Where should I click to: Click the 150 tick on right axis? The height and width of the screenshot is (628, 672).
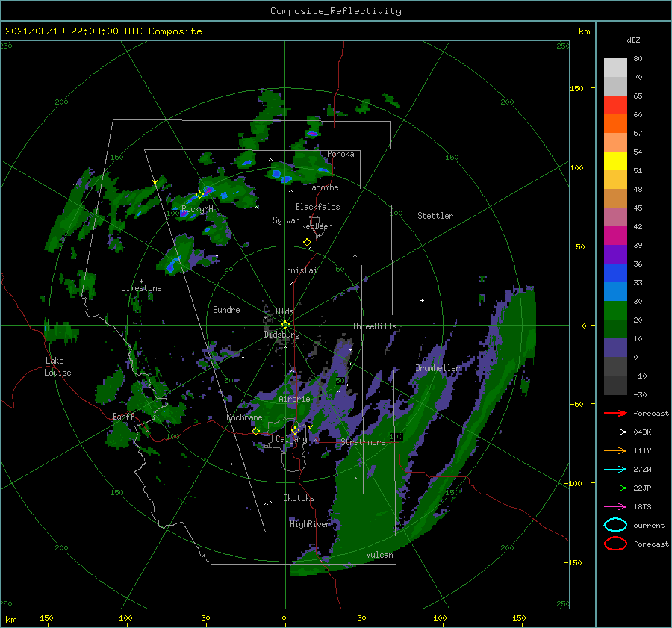pyautogui.click(x=576, y=88)
